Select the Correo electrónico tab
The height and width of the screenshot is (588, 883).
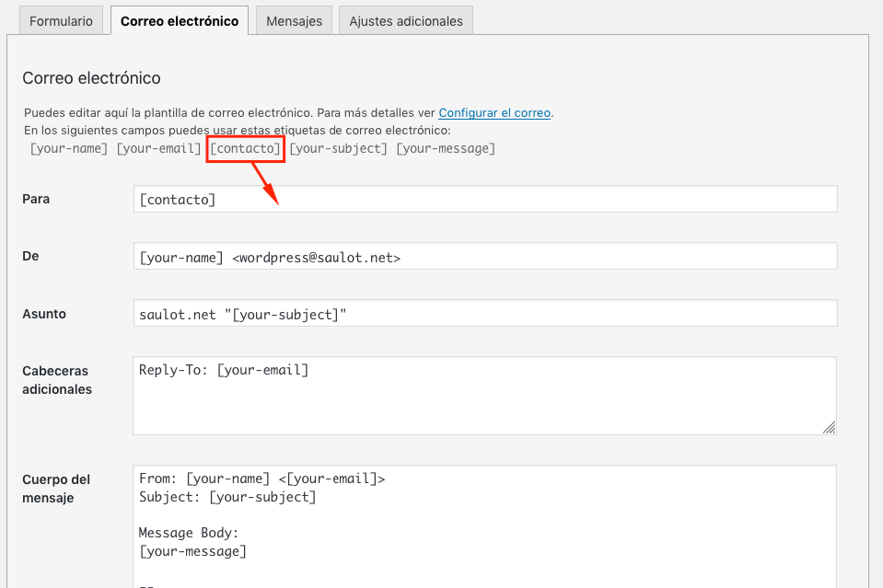(x=179, y=21)
